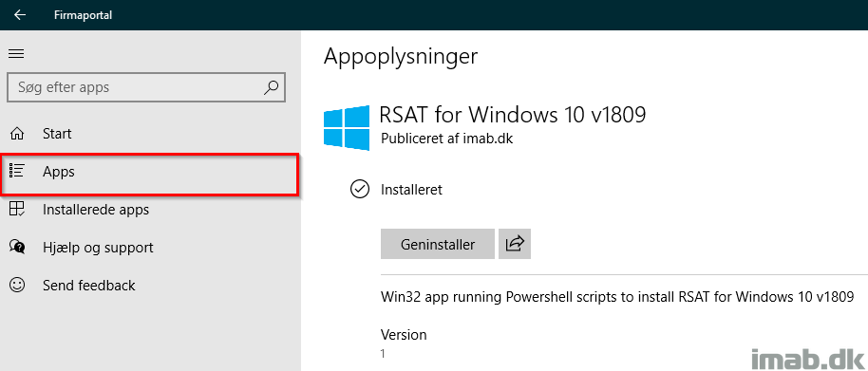Click the back arrow in title bar
This screenshot has width=868, height=371.
tap(20, 15)
